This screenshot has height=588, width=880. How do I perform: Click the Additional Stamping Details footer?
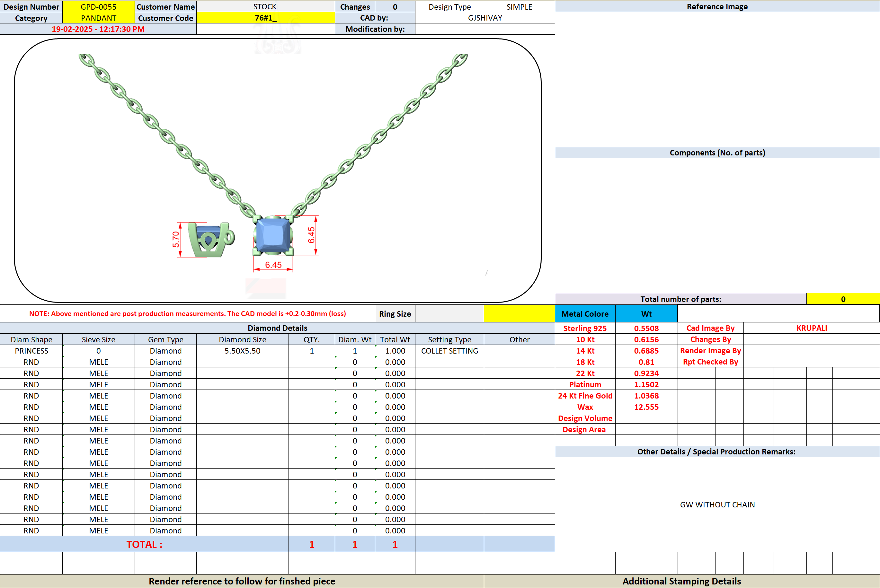click(x=681, y=581)
